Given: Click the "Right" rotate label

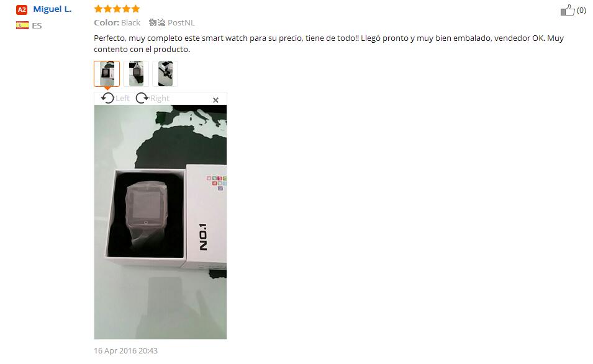Looking at the screenshot, I should (x=160, y=99).
